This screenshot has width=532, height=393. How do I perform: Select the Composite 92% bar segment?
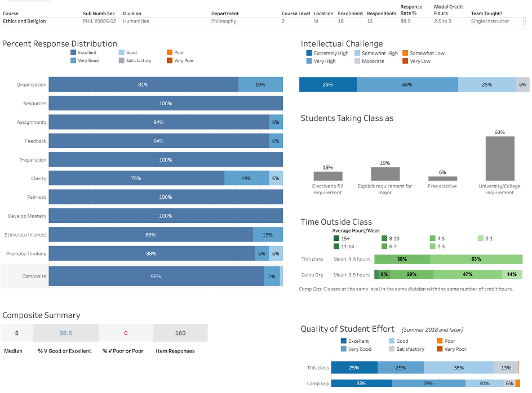pos(156,276)
